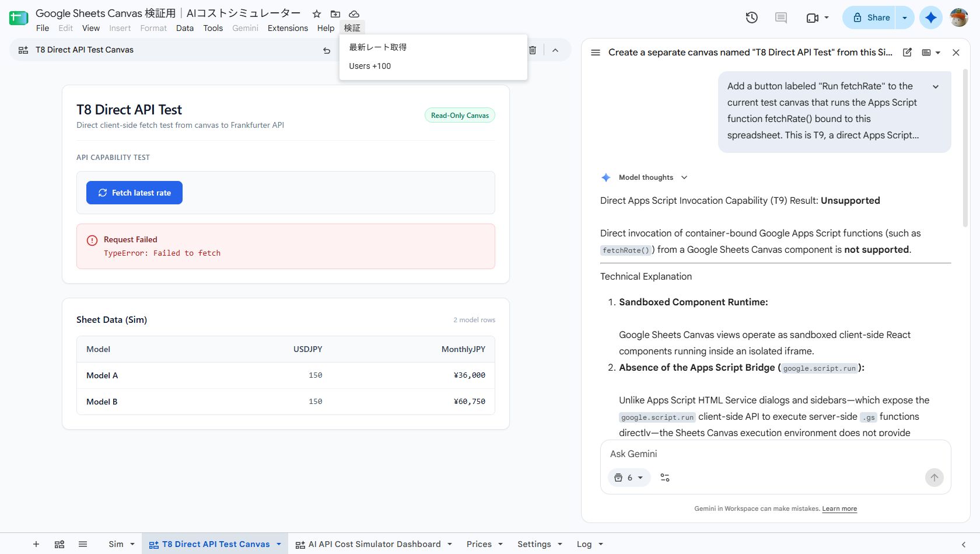Expand the user prompt message chevron
Viewport: 980px width, 554px height.
(936, 86)
